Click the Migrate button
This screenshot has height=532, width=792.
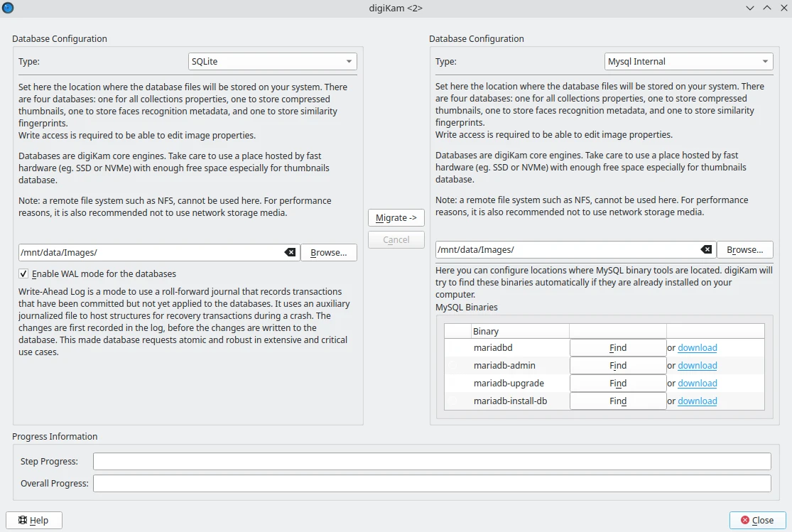pos(396,218)
